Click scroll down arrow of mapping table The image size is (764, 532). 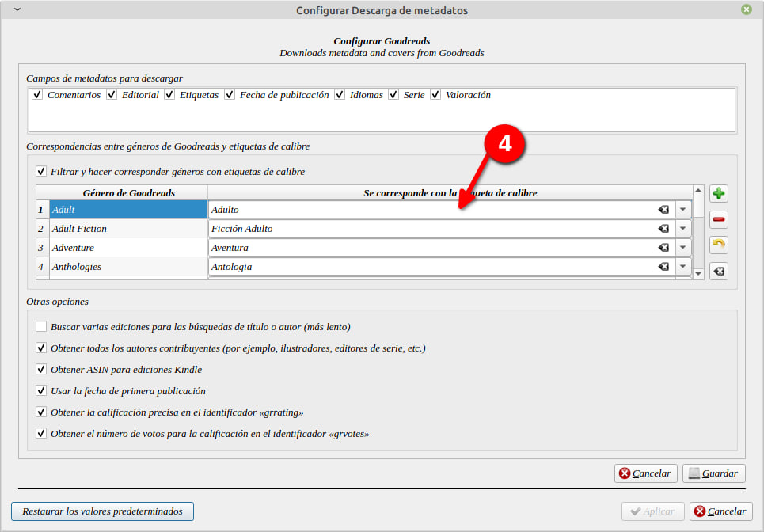(698, 274)
